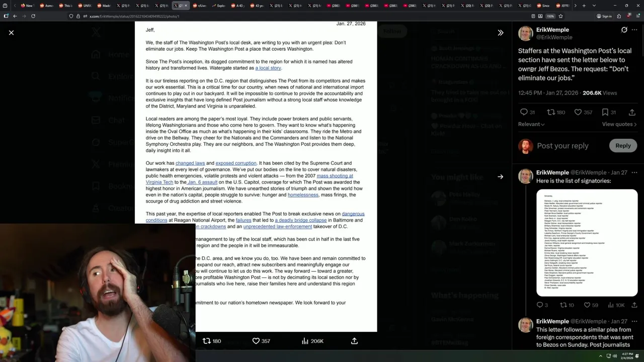This screenshot has height=362, width=644.
Task: Share the main post in the sidebar
Action: coord(632,112)
